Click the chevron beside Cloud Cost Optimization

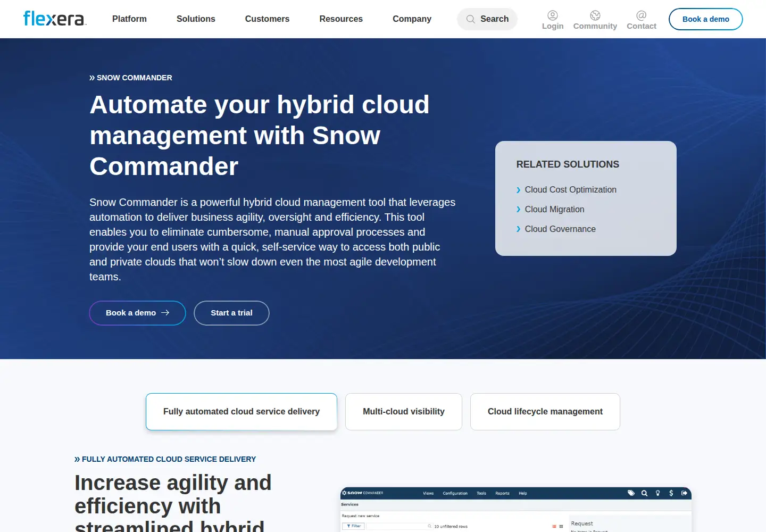coord(519,190)
